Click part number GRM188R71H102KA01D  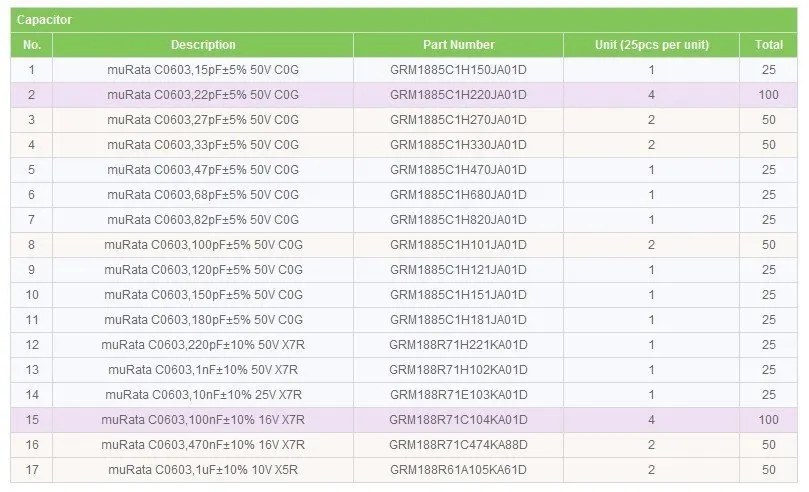458,370
